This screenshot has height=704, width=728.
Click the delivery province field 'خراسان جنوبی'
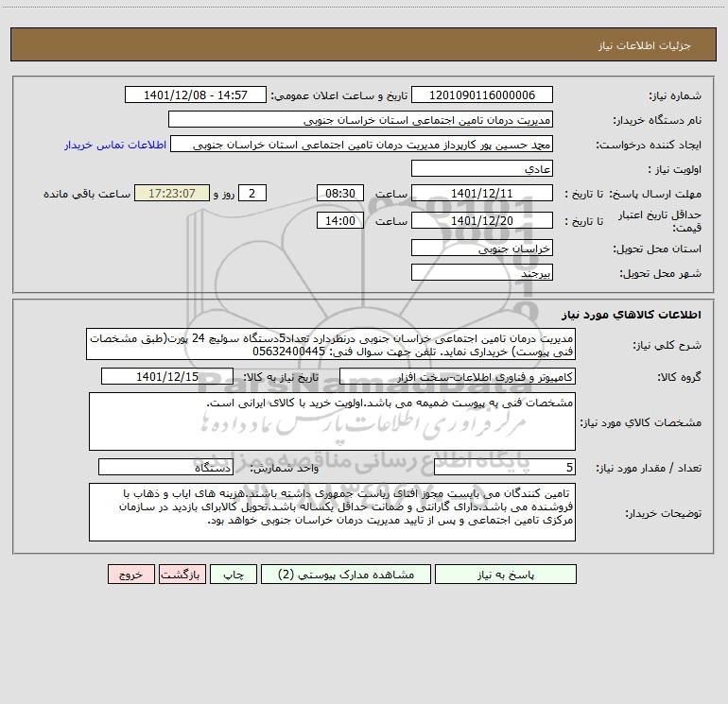pos(482,248)
